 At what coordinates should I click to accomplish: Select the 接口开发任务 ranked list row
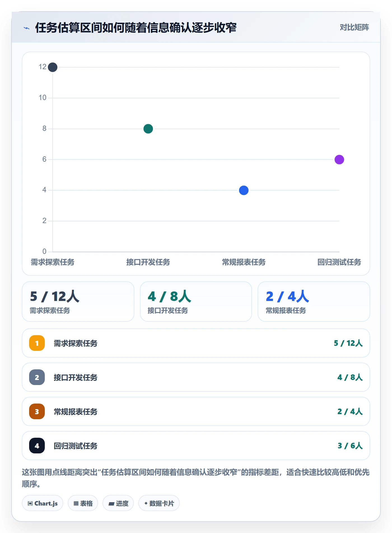coord(196,377)
